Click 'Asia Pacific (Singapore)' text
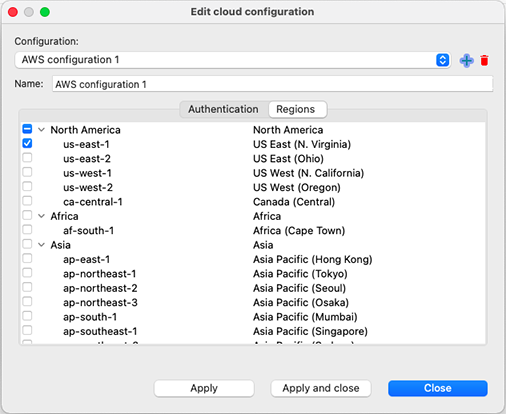506x414 pixels. 310,331
